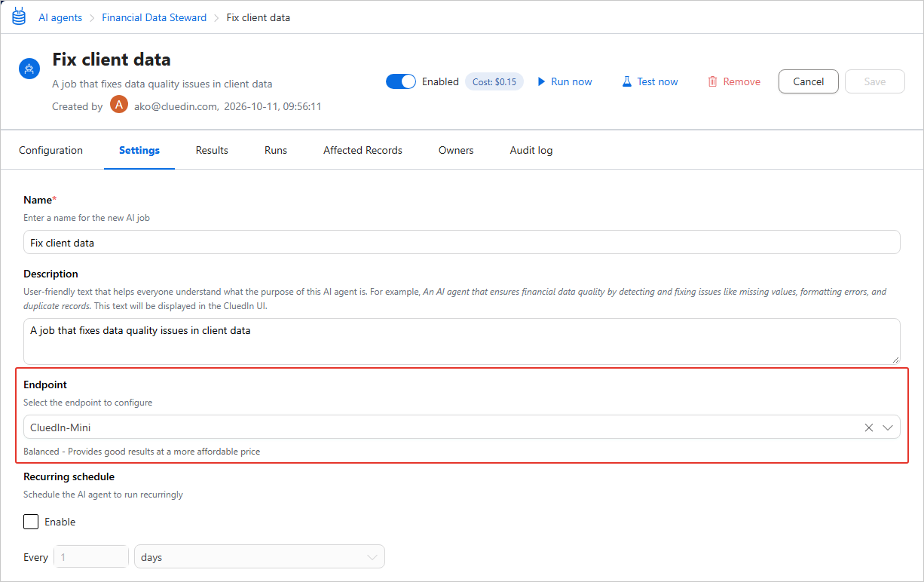The height and width of the screenshot is (582, 924).
Task: Click the orange user avatar 'A'
Action: pyautogui.click(x=119, y=105)
